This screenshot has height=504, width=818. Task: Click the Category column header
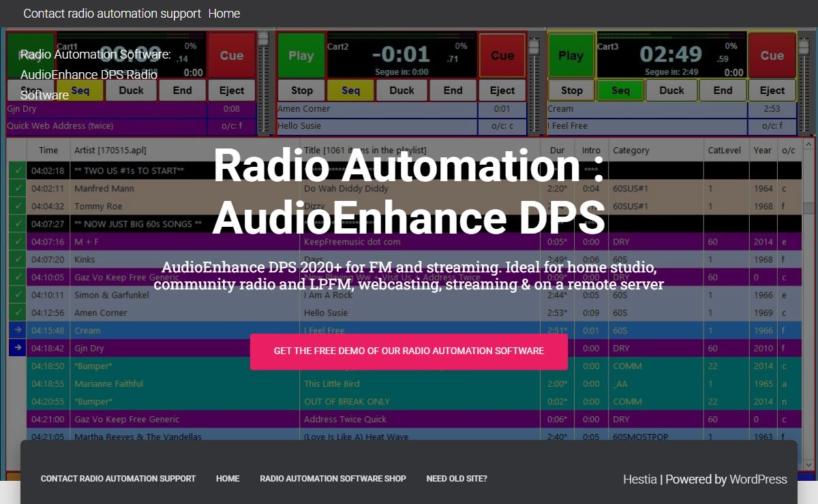click(x=656, y=151)
